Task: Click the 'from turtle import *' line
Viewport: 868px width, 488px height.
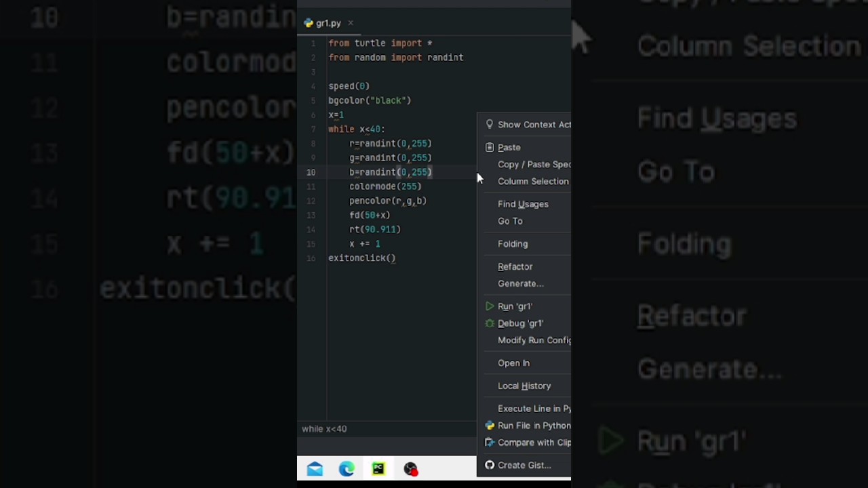Action: click(380, 43)
